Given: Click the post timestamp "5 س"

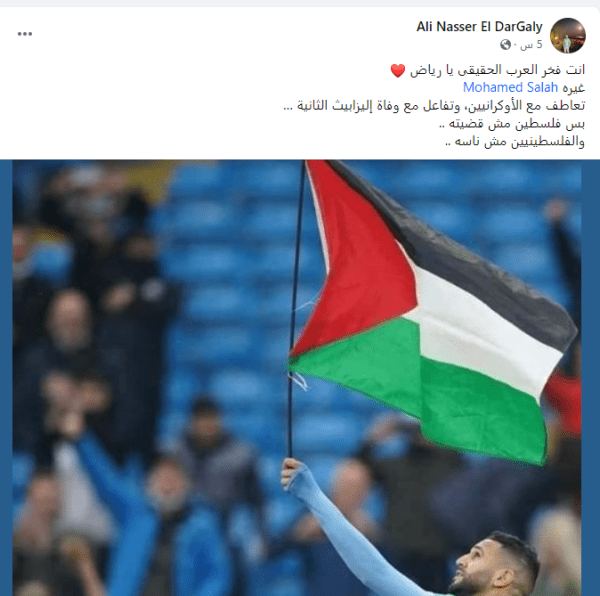Looking at the screenshot, I should [531, 45].
